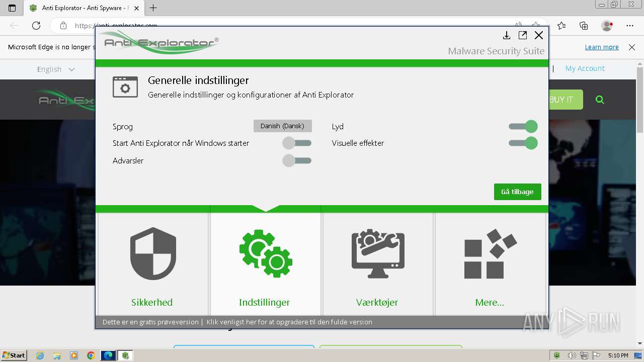Open a new browser tab with plus
The height and width of the screenshot is (362, 644).
(x=153, y=8)
